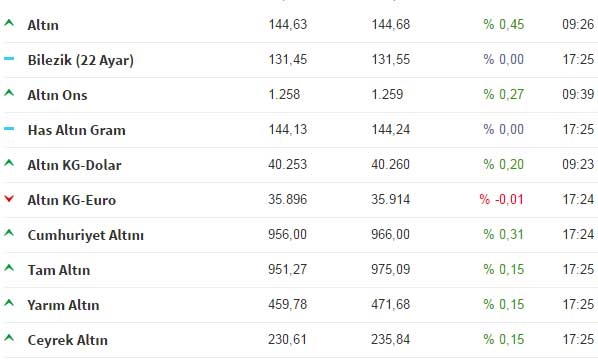
Task: Open the Yarım Altın link
Action: 63,305
